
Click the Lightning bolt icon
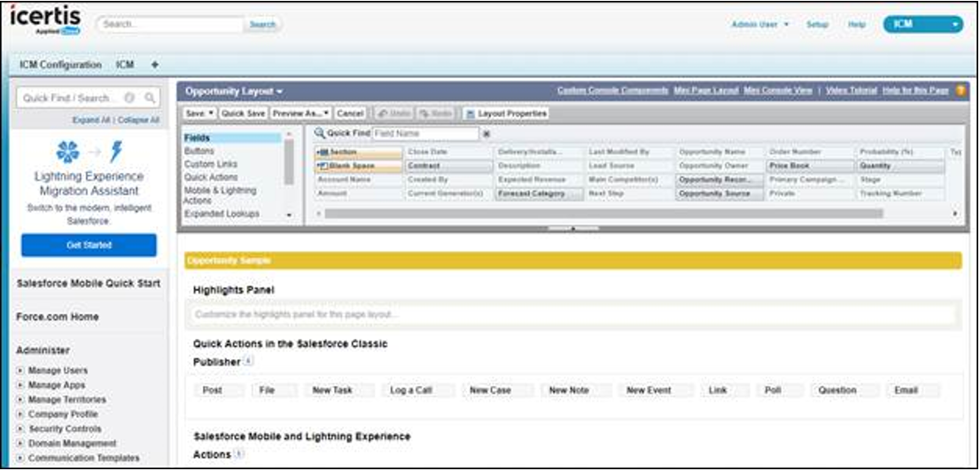pos(115,152)
